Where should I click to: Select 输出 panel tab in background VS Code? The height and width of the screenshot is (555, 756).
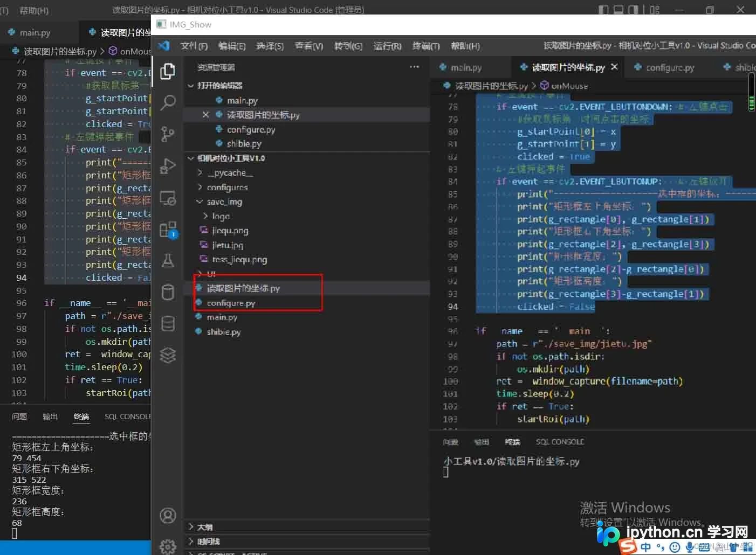tap(50, 417)
